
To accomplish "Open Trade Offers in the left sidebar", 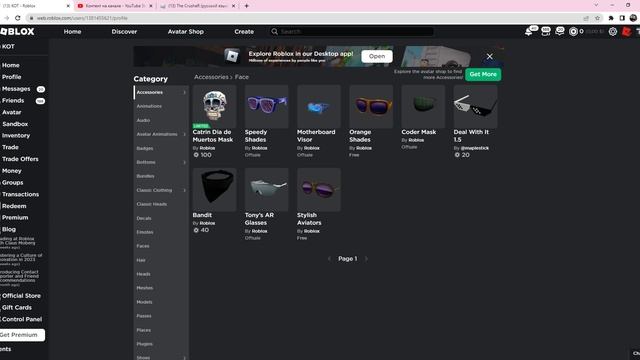I will coord(20,159).
